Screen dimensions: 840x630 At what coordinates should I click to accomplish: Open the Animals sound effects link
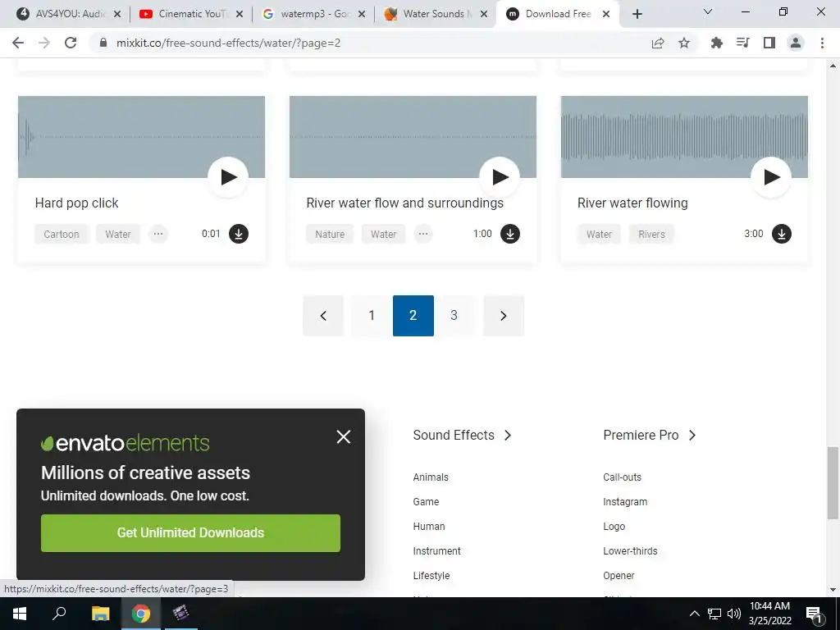tap(431, 477)
